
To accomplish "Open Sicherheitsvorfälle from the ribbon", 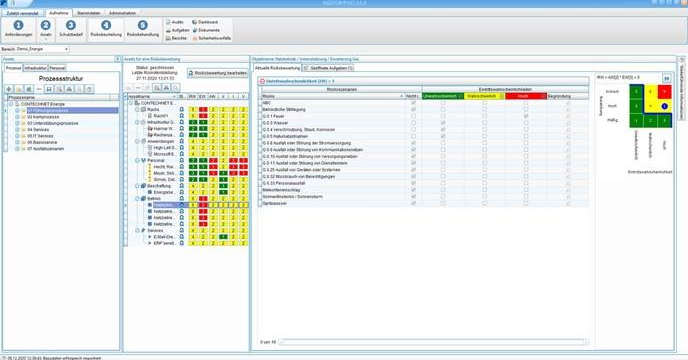I will pyautogui.click(x=211, y=38).
